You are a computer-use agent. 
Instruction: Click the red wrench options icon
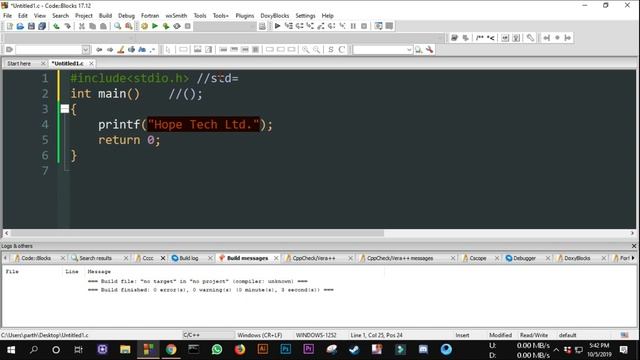429,50
